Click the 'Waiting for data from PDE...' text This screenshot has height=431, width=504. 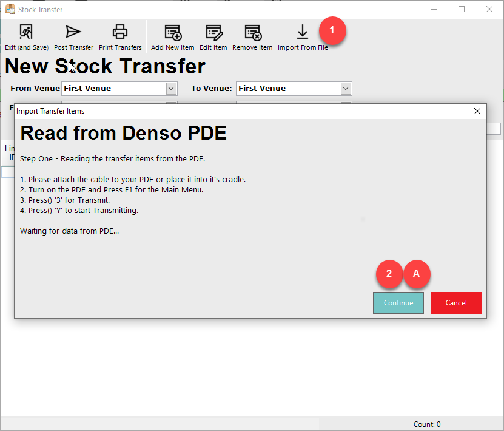(69, 231)
